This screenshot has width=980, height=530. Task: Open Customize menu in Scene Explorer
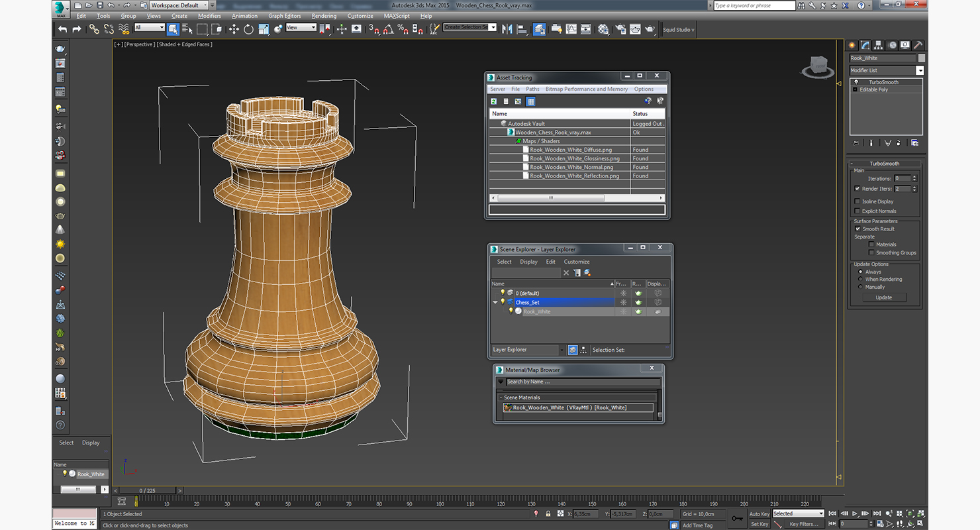pyautogui.click(x=577, y=262)
